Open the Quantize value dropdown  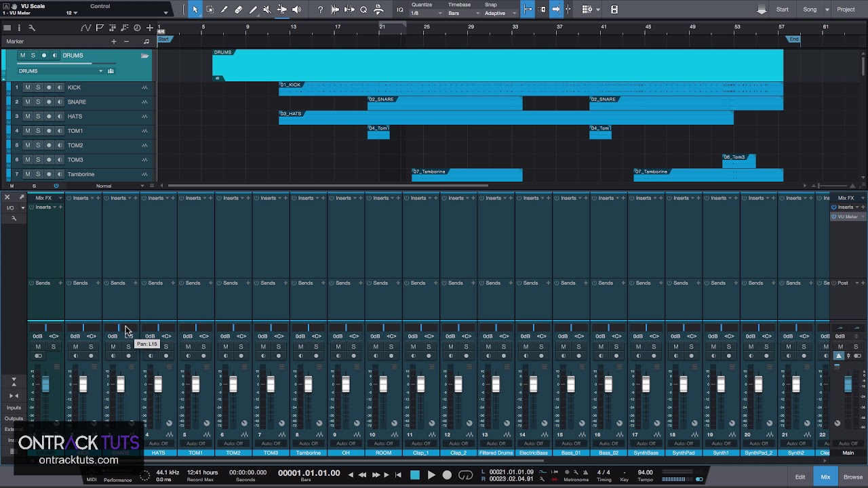pos(425,14)
